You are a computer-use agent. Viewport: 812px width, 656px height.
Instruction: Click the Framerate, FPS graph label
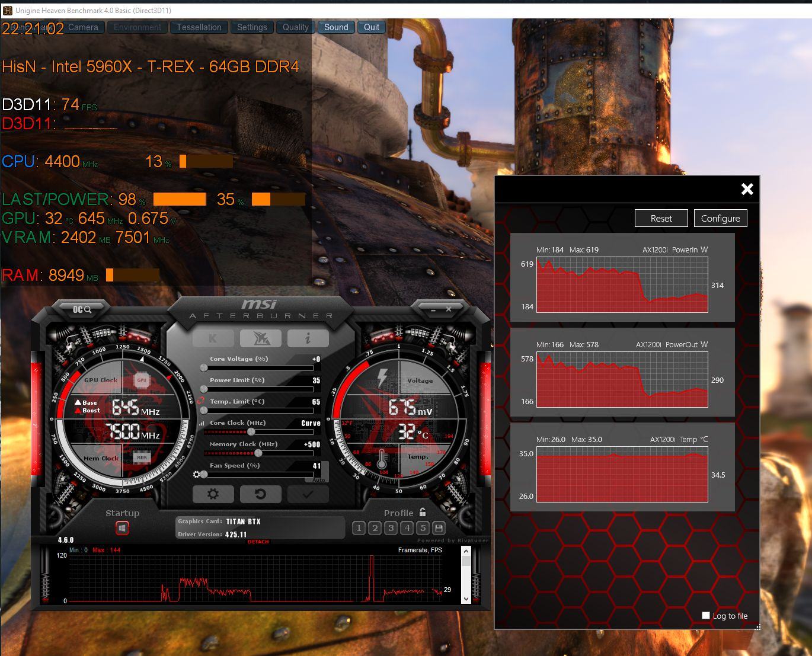(420, 550)
